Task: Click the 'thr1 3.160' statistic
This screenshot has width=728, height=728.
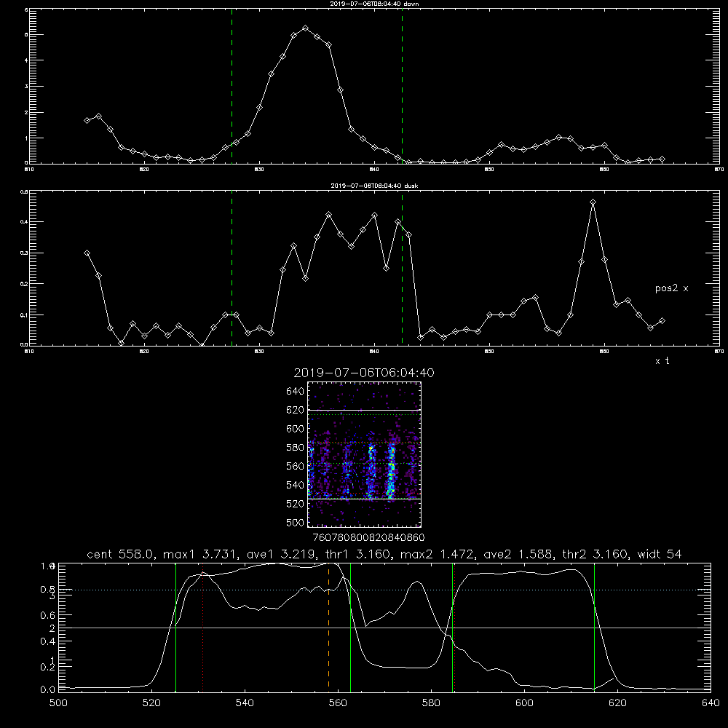Action: (x=359, y=554)
